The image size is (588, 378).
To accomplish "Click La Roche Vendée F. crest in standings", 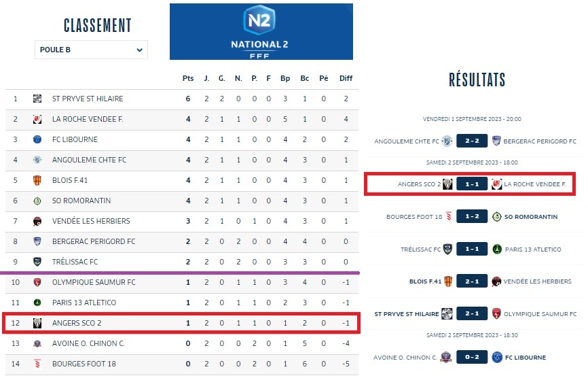I will pos(37,119).
